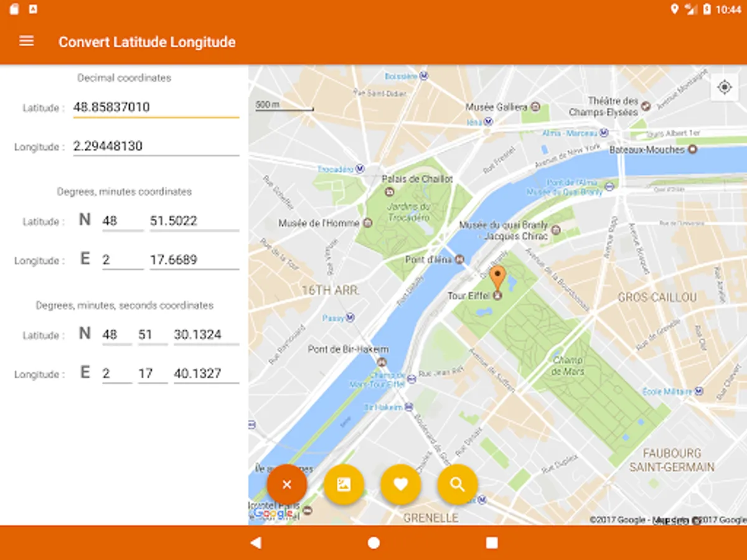Image resolution: width=747 pixels, height=560 pixels.
Task: Tap the Android Back navigation button
Action: pyautogui.click(x=255, y=543)
